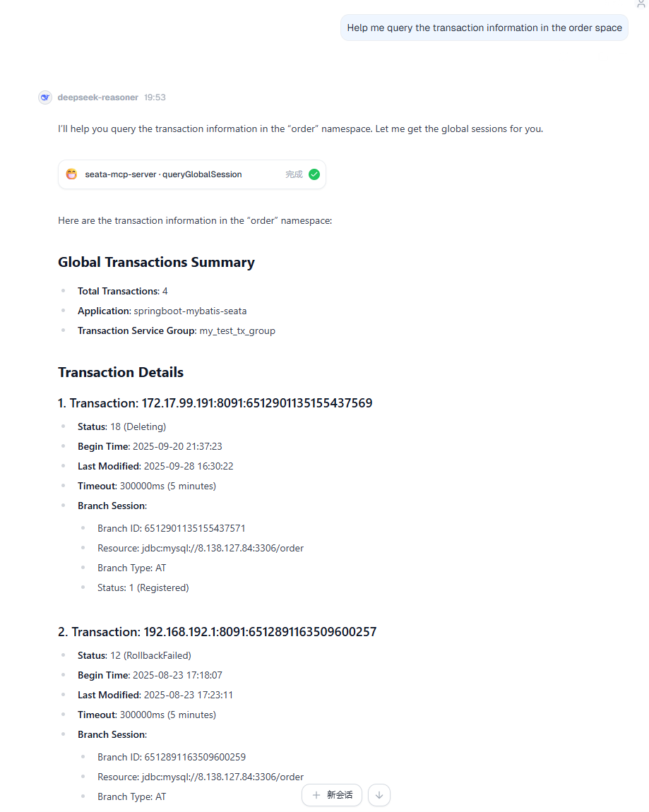
Task: Click the Global Transactions Summary heading
Action: [x=156, y=263]
